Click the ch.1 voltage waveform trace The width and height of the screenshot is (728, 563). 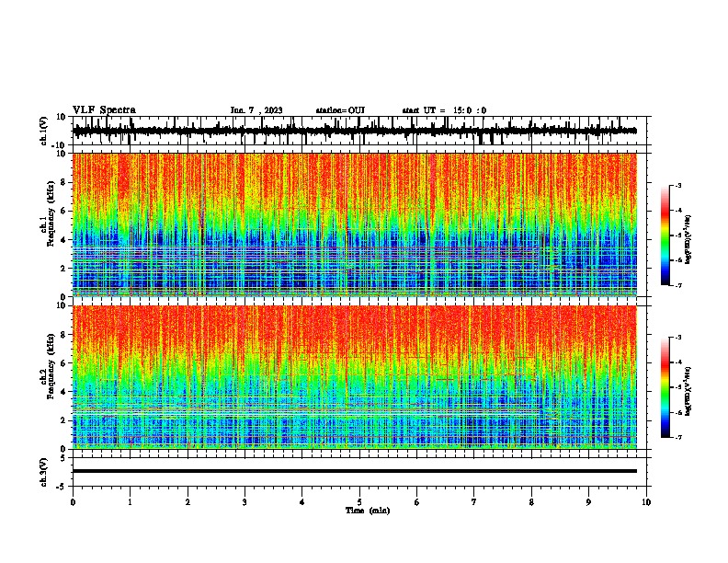(355, 131)
